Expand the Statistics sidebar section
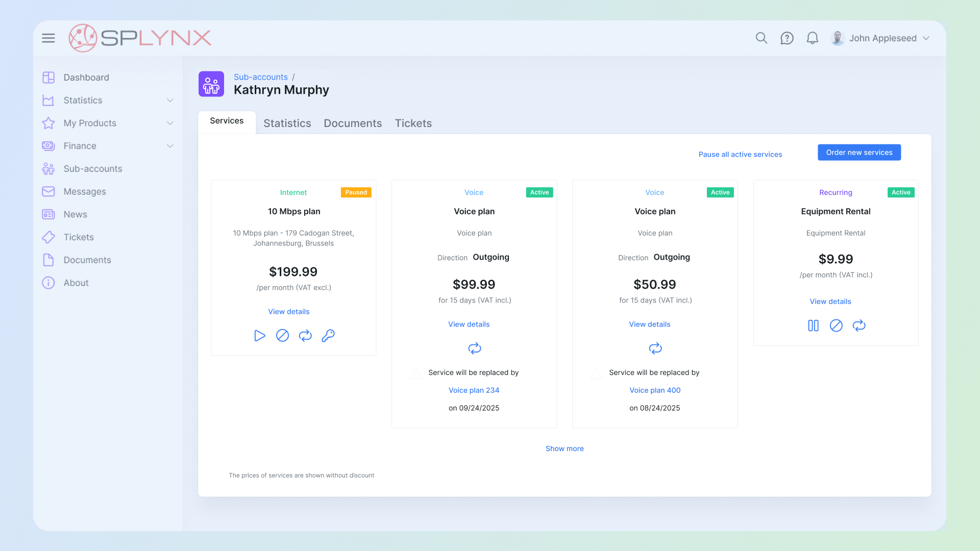 tap(169, 100)
